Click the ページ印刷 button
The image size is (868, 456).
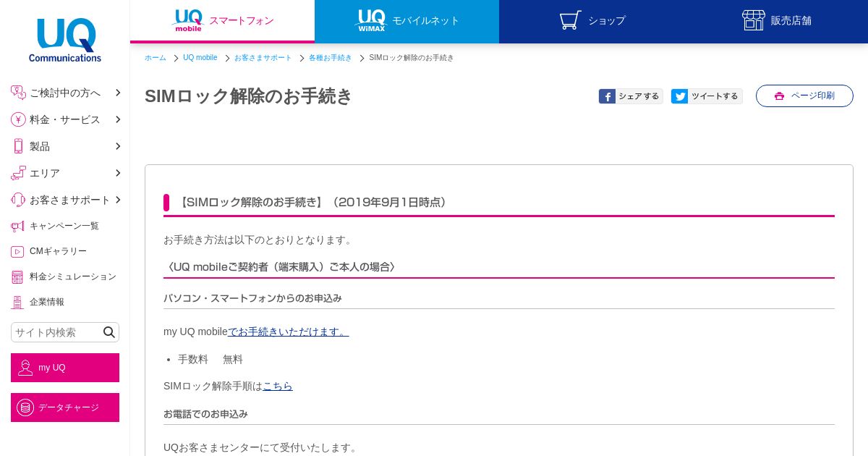804,96
